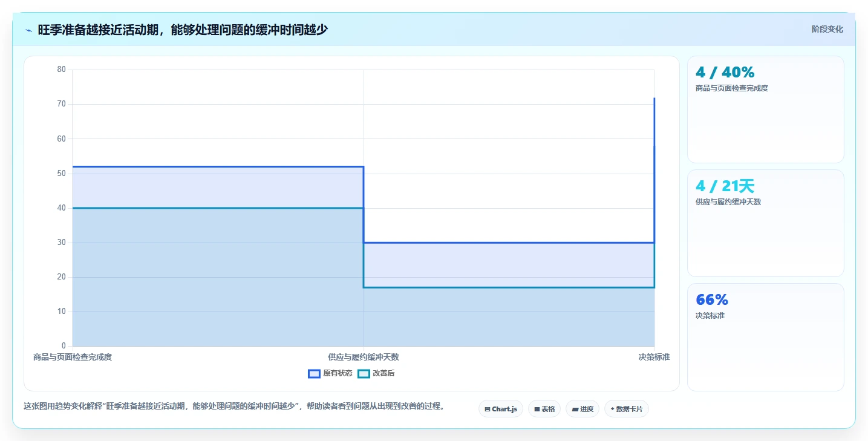
Task: Click the sparkle icon in 数据卡片 chip
Action: coord(612,409)
